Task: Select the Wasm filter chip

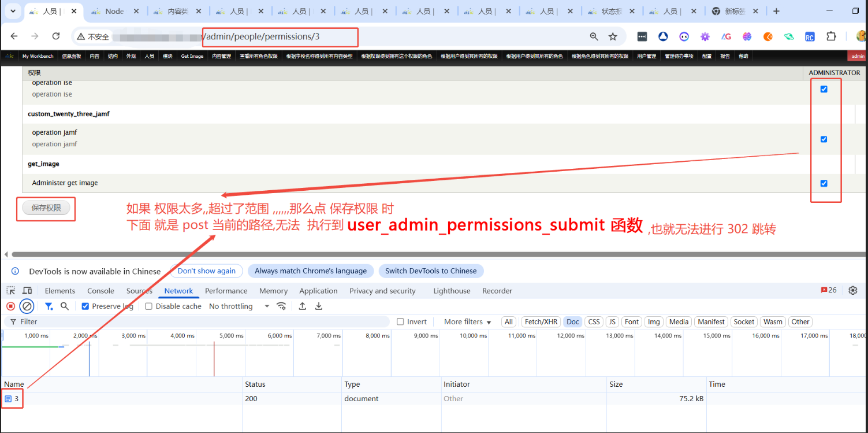Action: coord(773,322)
